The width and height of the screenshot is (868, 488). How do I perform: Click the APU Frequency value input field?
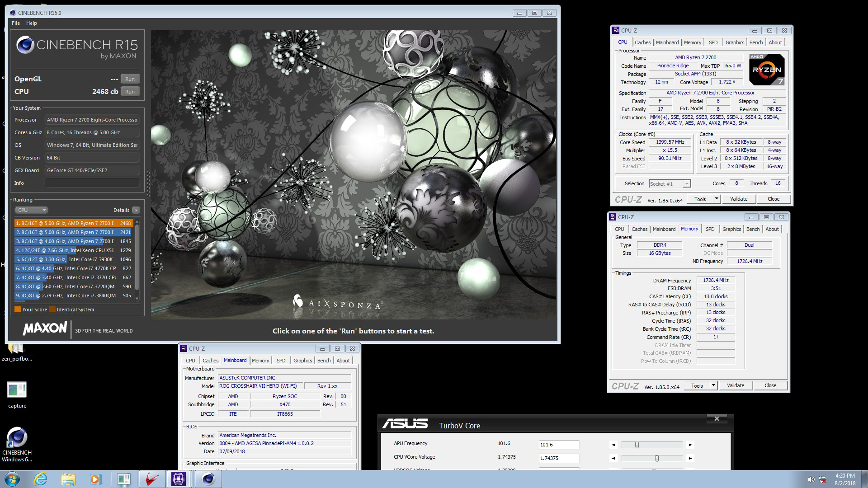559,445
